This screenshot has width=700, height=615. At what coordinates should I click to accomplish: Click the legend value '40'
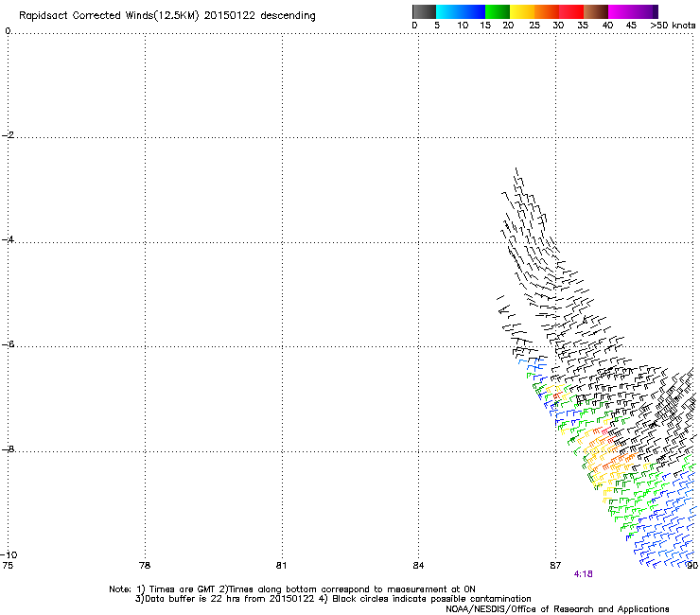pyautogui.click(x=607, y=26)
